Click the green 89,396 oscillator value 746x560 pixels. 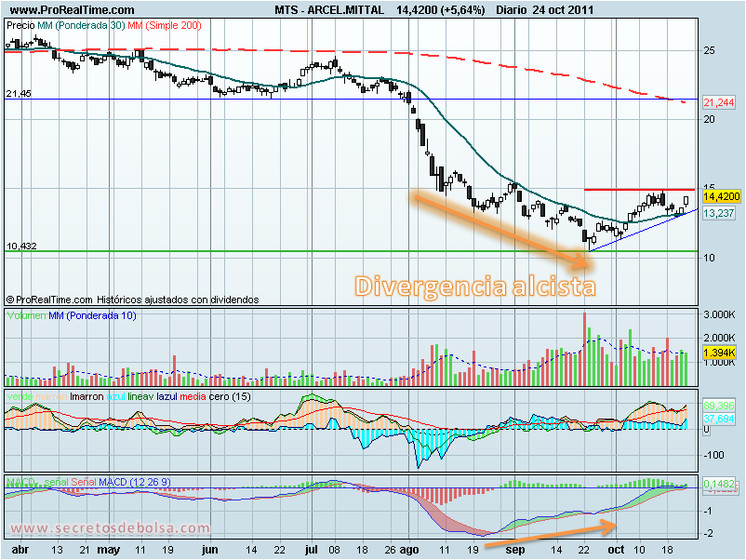point(719,406)
